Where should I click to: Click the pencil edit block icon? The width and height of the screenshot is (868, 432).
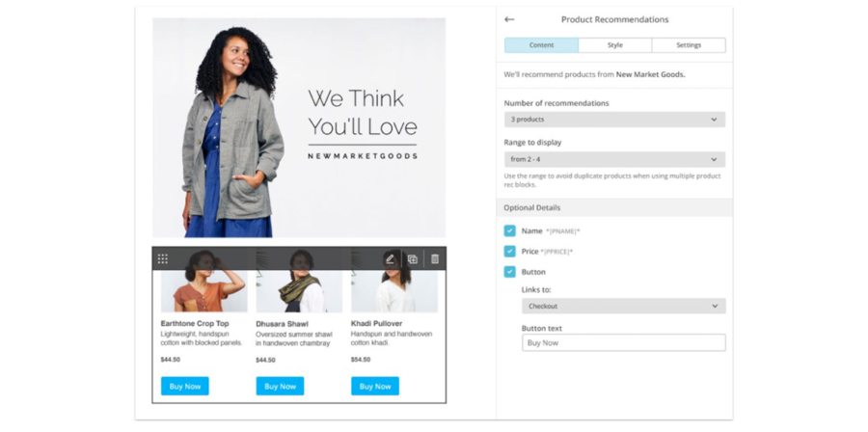pos(390,258)
